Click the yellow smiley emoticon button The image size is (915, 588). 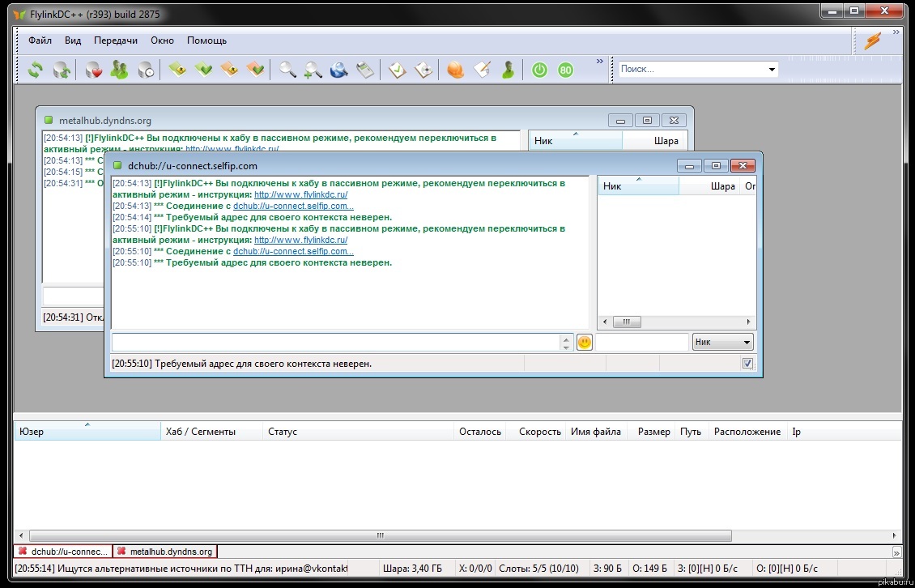click(585, 343)
